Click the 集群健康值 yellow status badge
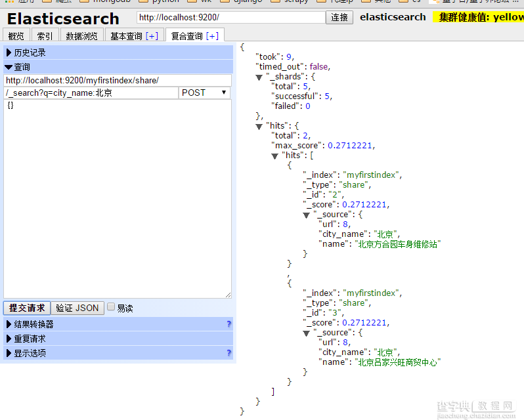The width and height of the screenshot is (524, 420). (479, 17)
